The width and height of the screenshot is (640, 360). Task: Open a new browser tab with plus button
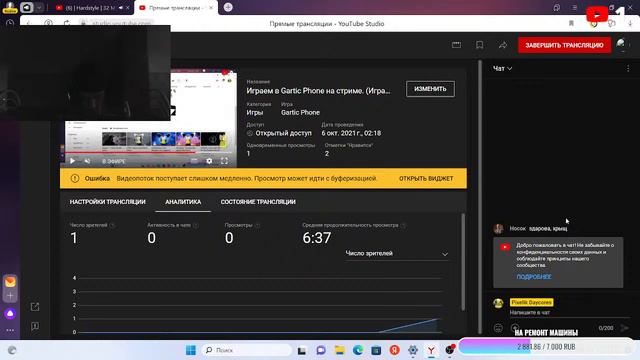coord(228,7)
